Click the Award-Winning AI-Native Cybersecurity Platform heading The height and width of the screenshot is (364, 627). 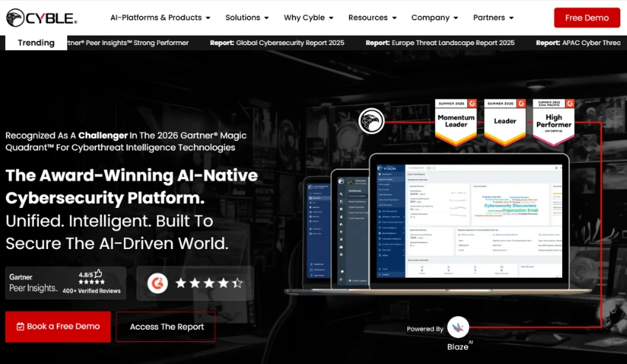pos(131,186)
